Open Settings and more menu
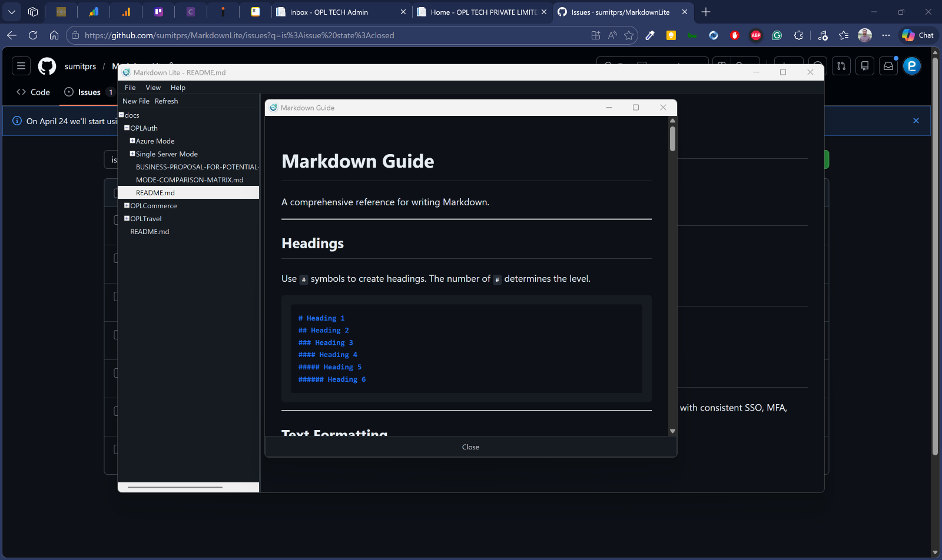 click(x=886, y=35)
